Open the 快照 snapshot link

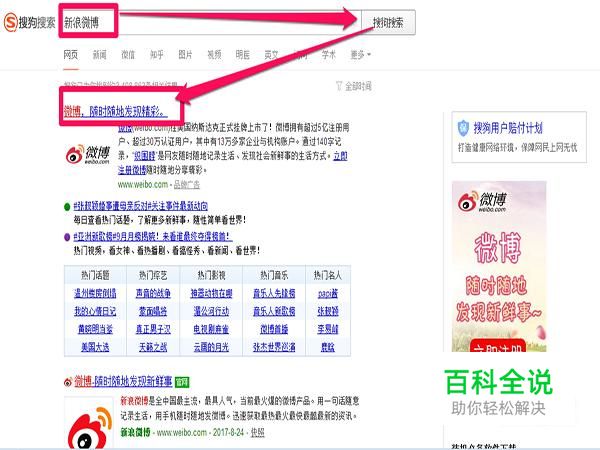(x=258, y=432)
